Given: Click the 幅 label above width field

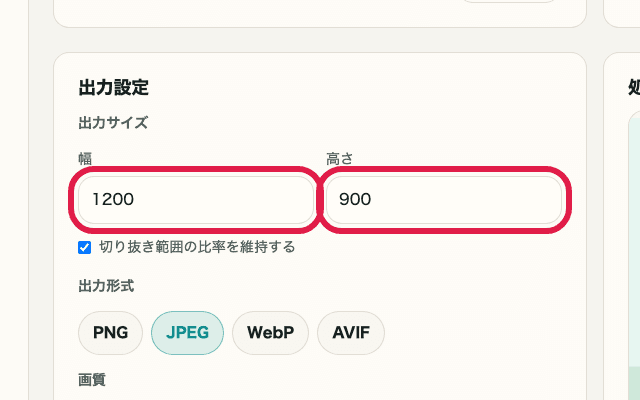Looking at the screenshot, I should click(85, 158).
